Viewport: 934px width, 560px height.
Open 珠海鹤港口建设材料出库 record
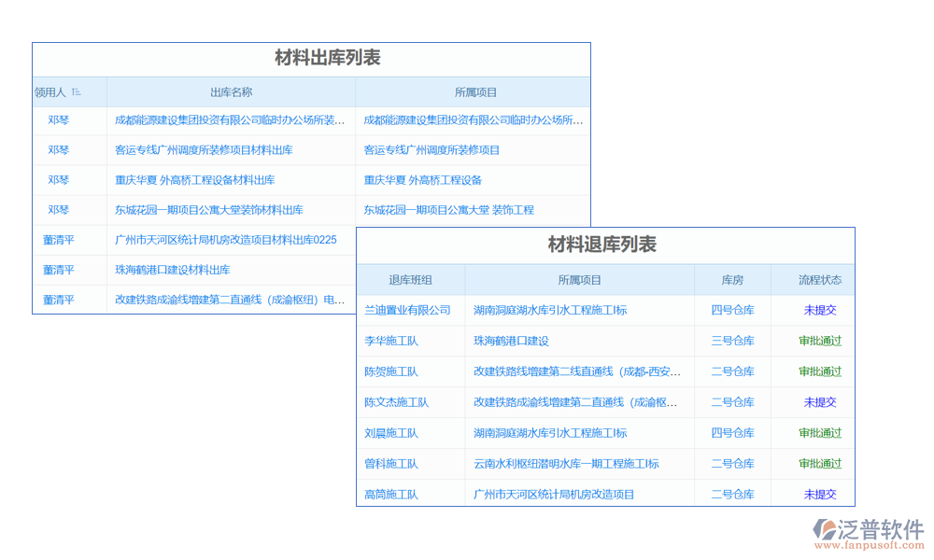coord(172,270)
